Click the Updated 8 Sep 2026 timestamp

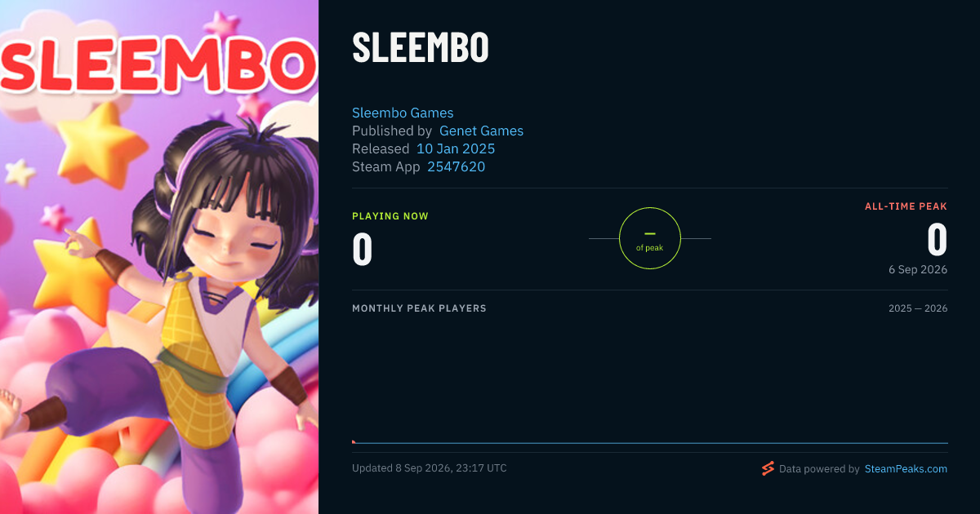[430, 468]
